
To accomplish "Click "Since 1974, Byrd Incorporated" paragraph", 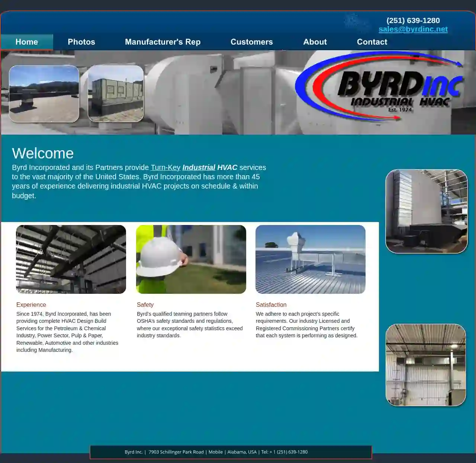I will [x=67, y=332].
